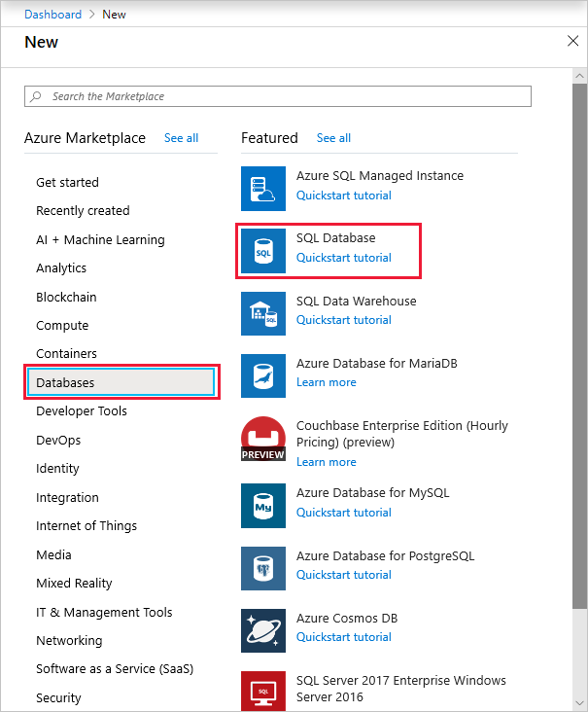Select Networking category
The height and width of the screenshot is (712, 588).
[x=69, y=640]
